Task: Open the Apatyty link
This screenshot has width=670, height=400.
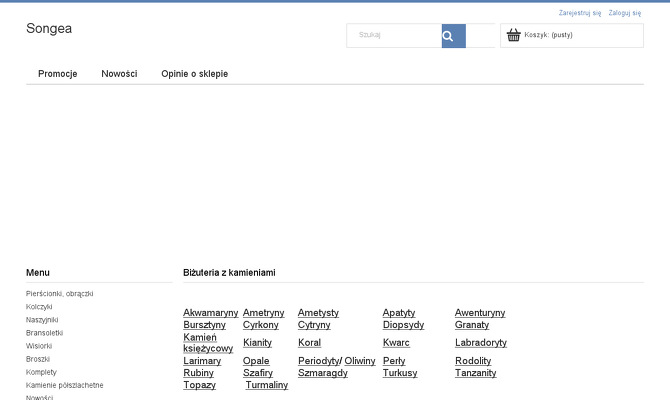Action: (399, 313)
